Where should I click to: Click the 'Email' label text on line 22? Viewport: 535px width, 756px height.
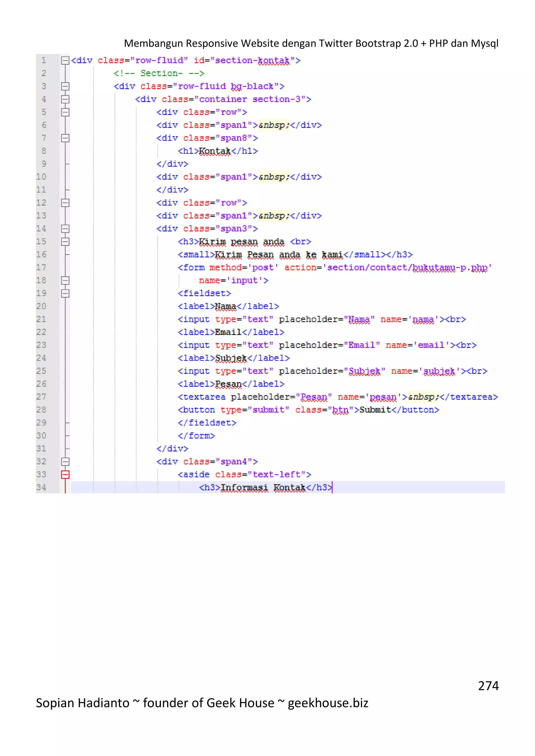pos(228,332)
